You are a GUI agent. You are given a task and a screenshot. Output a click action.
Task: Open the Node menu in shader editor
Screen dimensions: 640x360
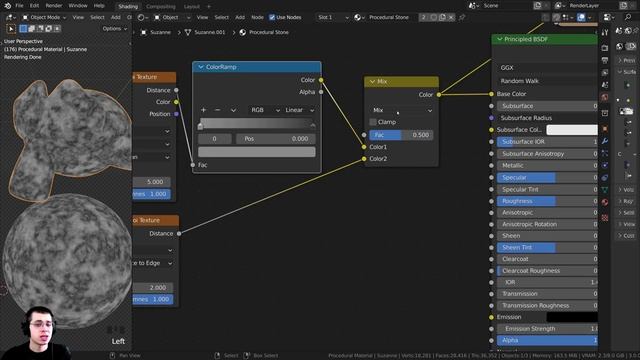point(257,18)
